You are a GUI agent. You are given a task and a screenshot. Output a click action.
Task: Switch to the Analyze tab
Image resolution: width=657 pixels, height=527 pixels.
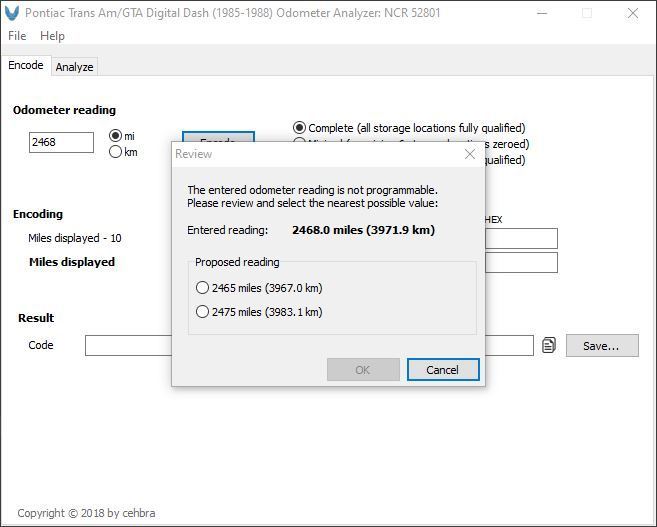point(74,67)
